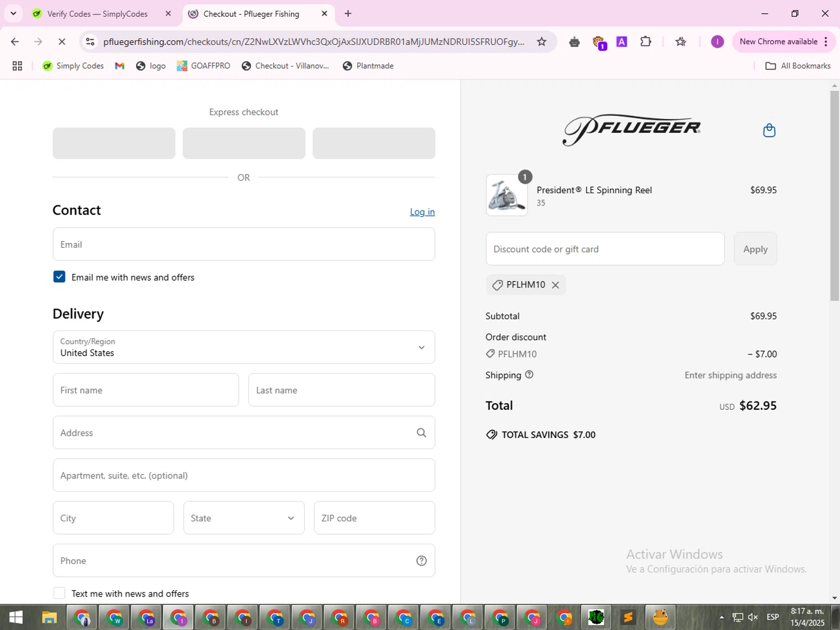Open the logo bookmark

(151, 66)
